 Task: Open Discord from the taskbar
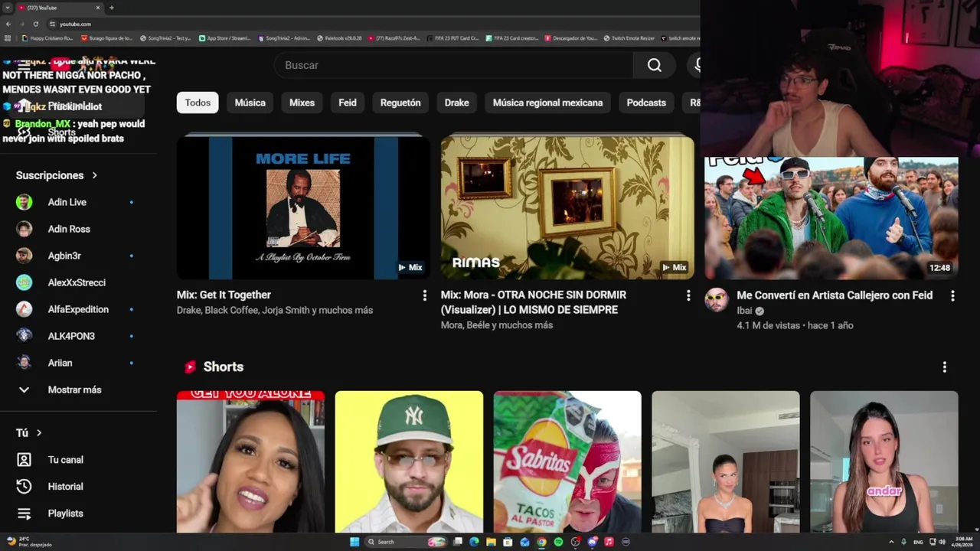tap(592, 542)
